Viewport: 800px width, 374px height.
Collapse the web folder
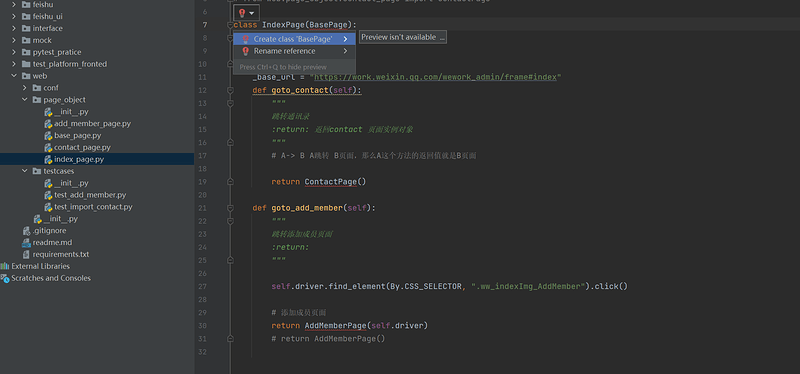click(14, 76)
